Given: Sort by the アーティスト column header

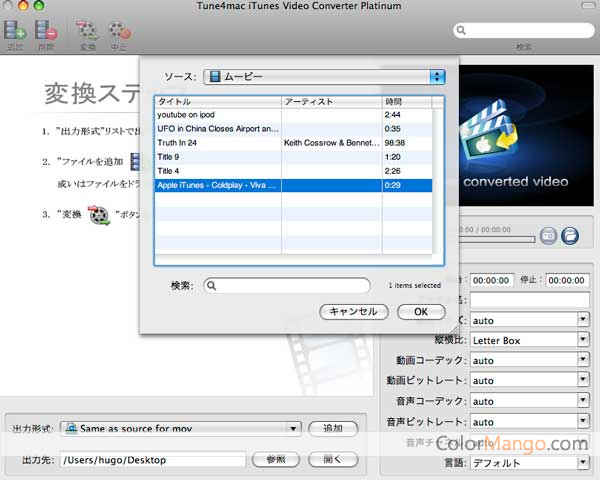Looking at the screenshot, I should [332, 101].
